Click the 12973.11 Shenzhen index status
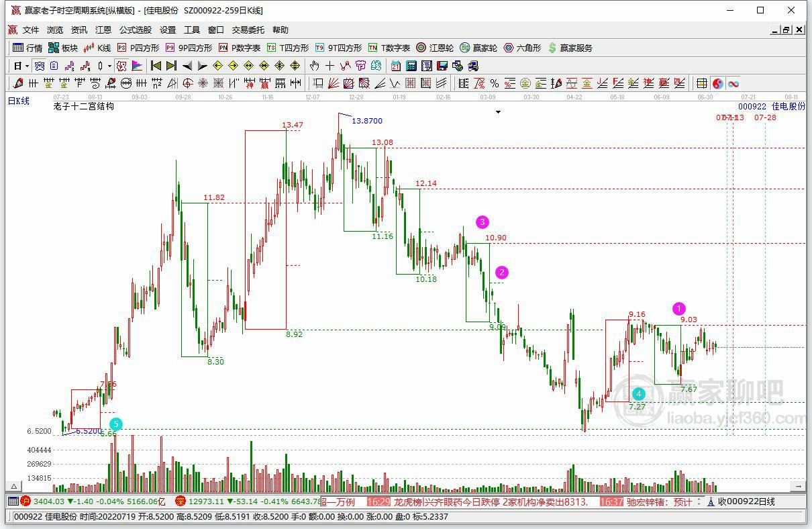 point(206,501)
